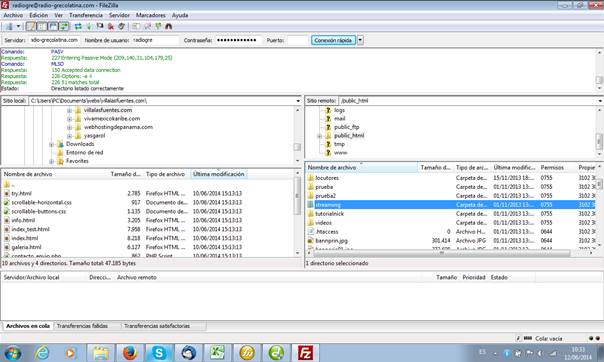The height and width of the screenshot is (362, 604).
Task: Expand the yasgarol folder node
Action: (x=69, y=136)
